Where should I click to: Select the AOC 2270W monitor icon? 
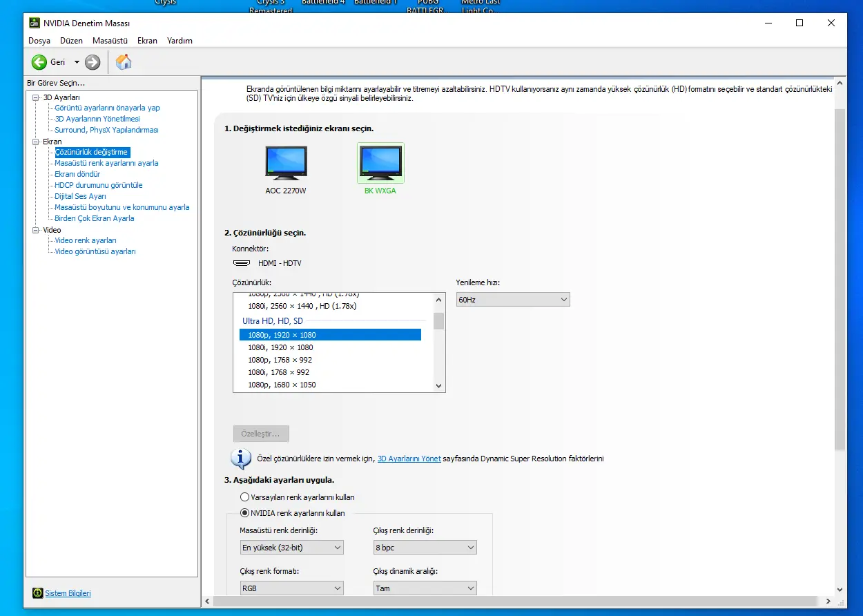286,164
